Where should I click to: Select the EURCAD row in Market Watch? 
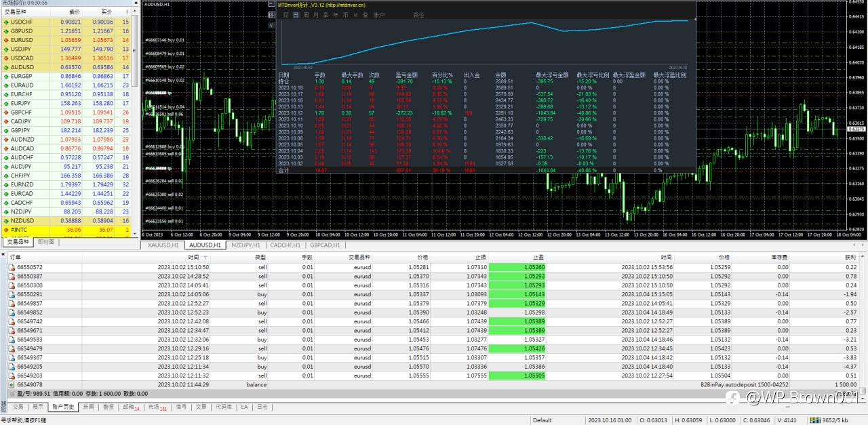(x=66, y=193)
